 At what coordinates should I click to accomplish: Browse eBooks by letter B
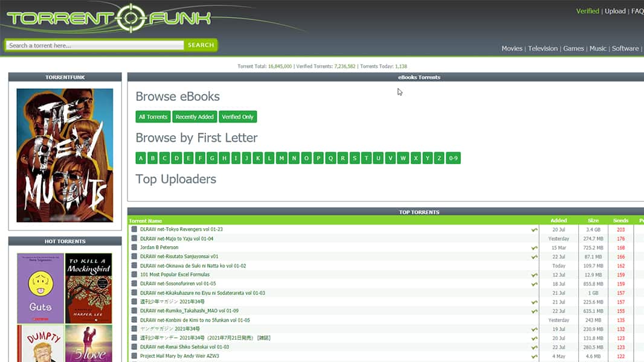click(x=153, y=158)
